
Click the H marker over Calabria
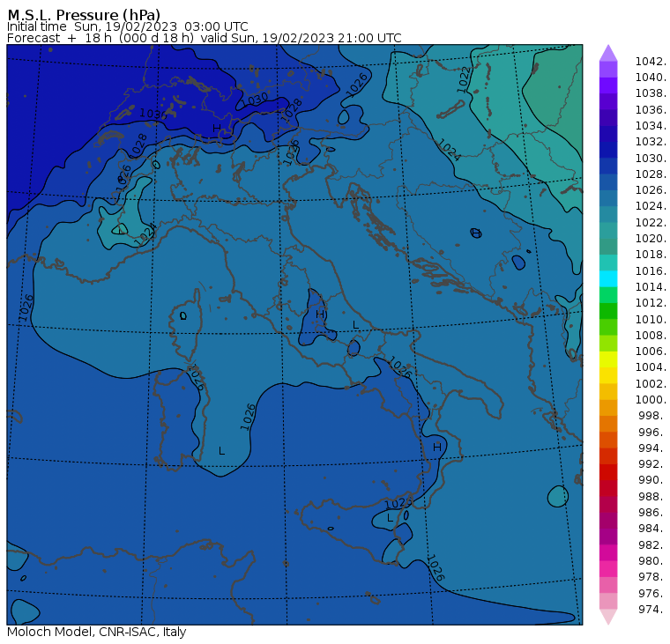click(436, 448)
